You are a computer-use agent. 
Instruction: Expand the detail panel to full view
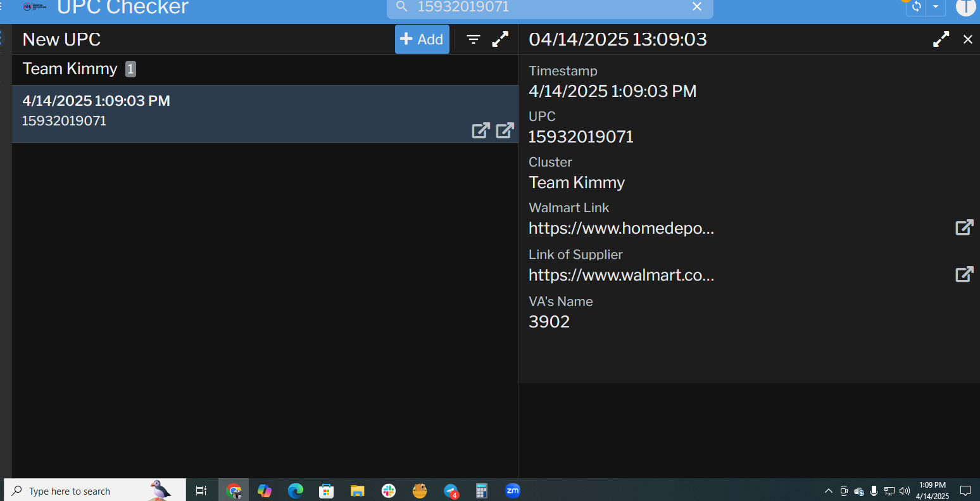pyautogui.click(x=941, y=39)
